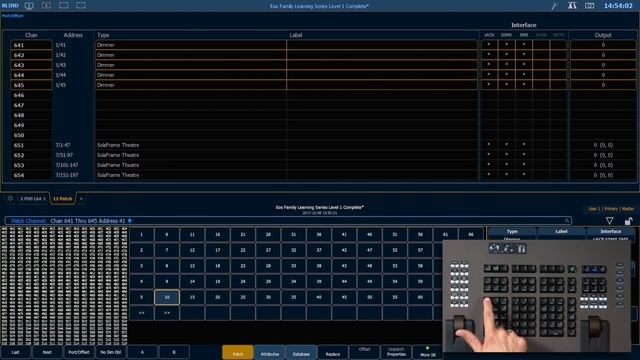Image resolution: width=640 pixels, height=360 pixels.
Task: Click the Unpatch Properties softkey
Action: [x=396, y=353]
